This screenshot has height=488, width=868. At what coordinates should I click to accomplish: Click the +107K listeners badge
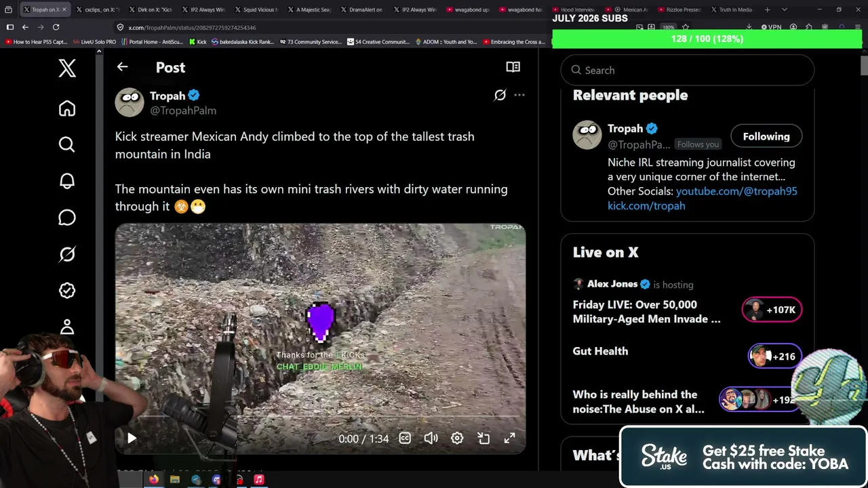tap(772, 310)
